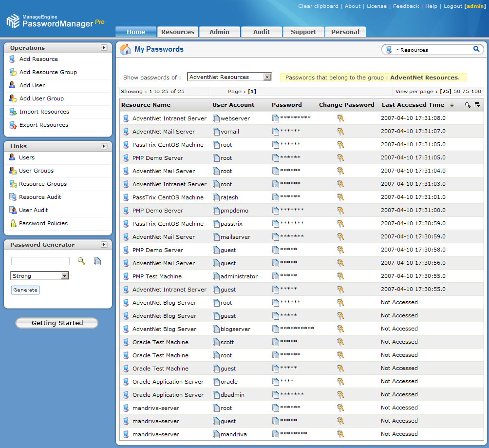The width and height of the screenshot is (489, 448).
Task: Click key icon for mandriva account row
Action: 340,434
